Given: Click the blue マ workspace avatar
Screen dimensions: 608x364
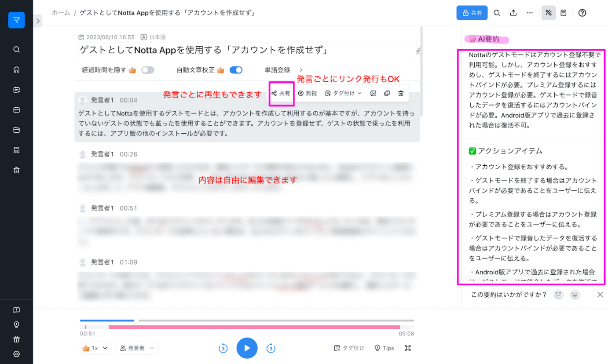Looking at the screenshot, I should tap(16, 20).
